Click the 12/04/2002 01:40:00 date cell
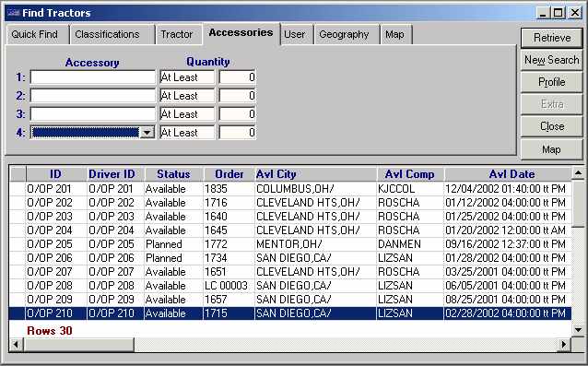Screen dimensions: 588x366 click(x=508, y=189)
